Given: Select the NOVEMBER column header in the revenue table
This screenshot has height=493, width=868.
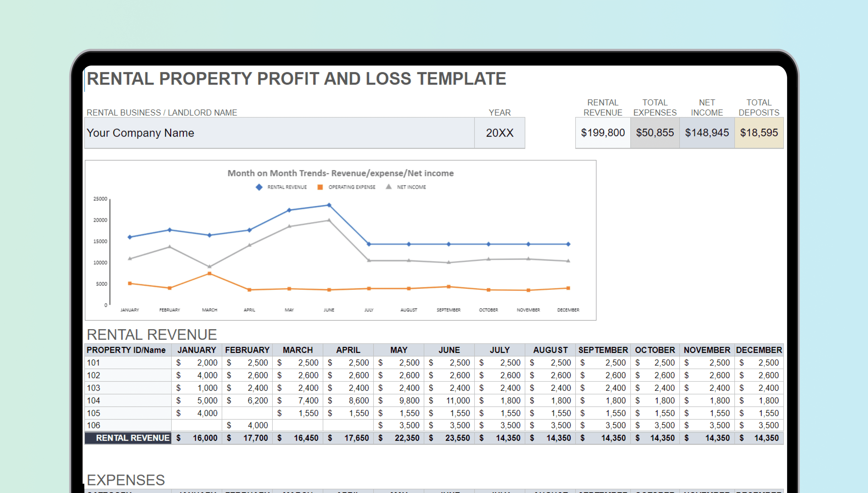Looking at the screenshot, I should tap(707, 350).
